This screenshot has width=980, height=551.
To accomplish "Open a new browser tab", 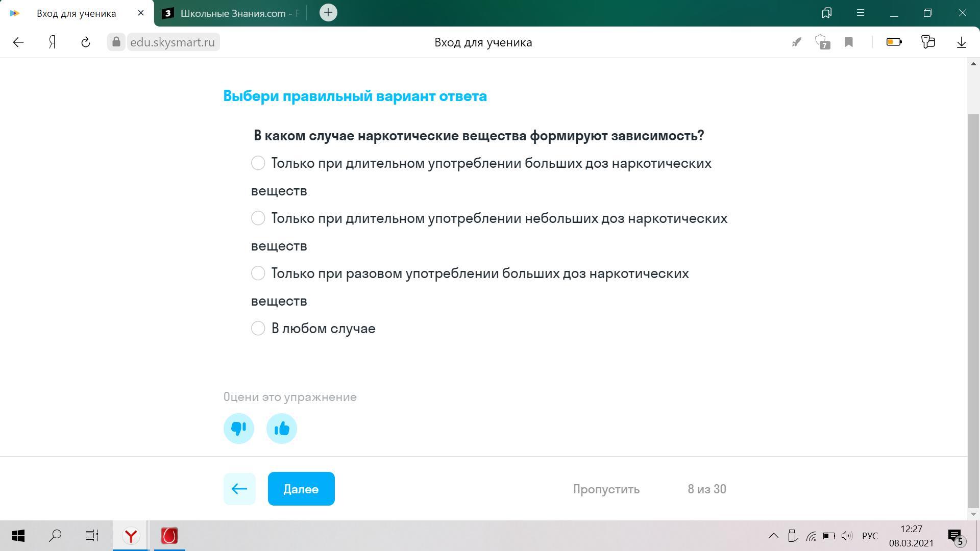I will click(x=328, y=13).
